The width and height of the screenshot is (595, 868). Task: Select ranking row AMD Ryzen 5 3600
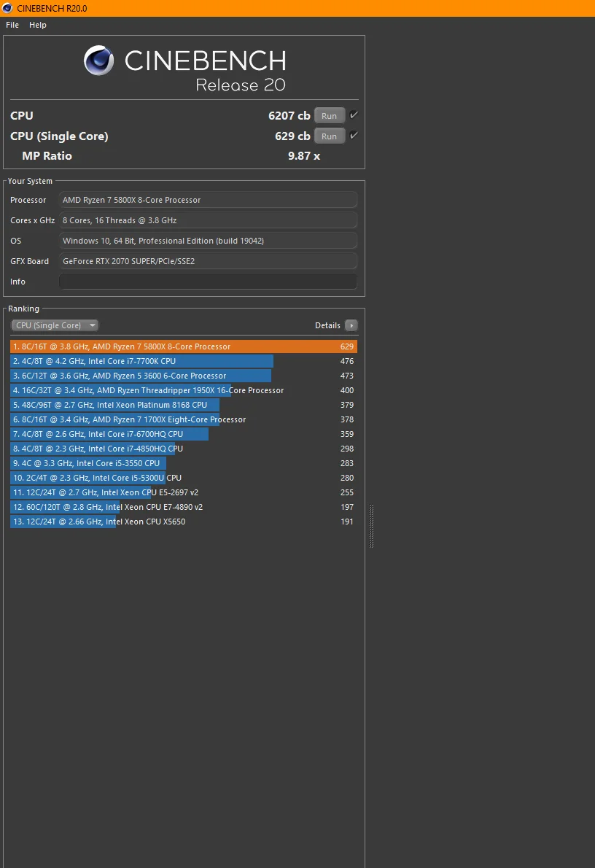(x=184, y=376)
